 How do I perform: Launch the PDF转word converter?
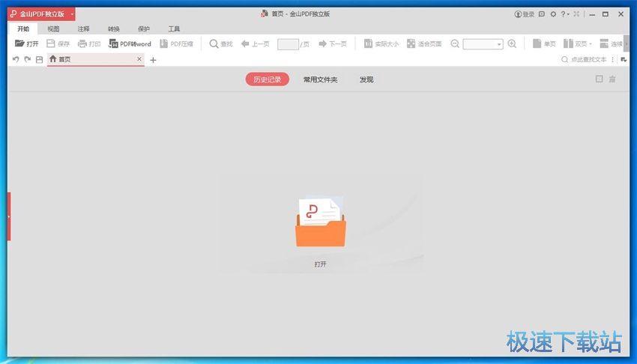tap(130, 43)
